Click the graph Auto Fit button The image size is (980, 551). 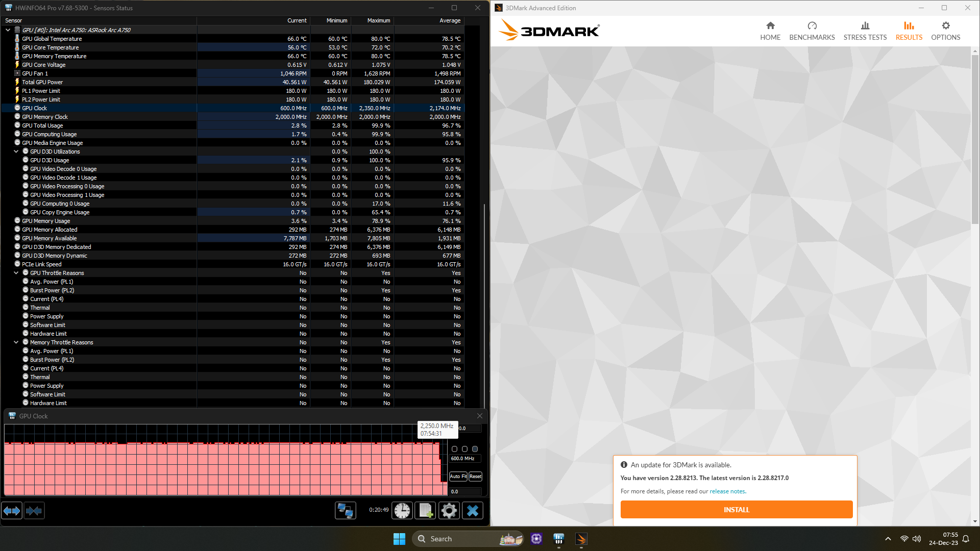coord(458,477)
